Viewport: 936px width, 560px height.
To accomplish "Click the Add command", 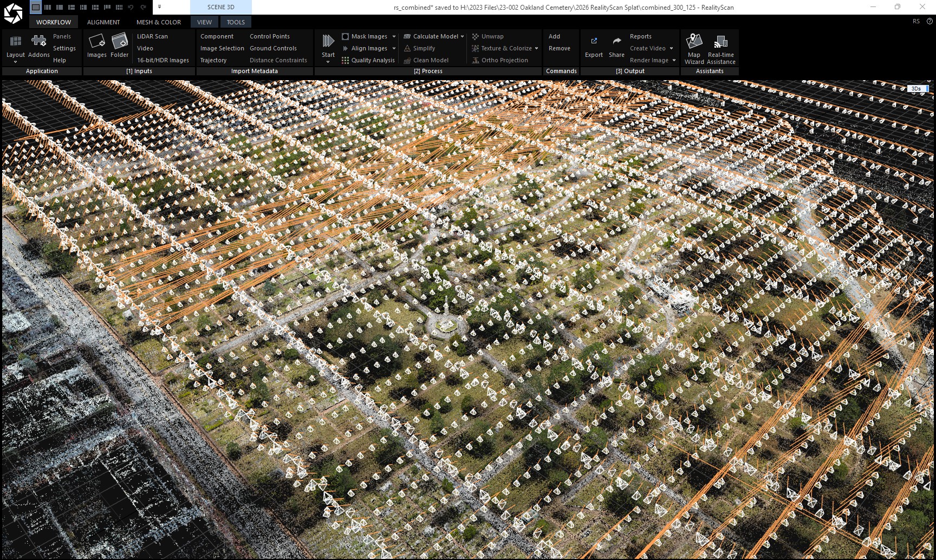I will click(554, 36).
